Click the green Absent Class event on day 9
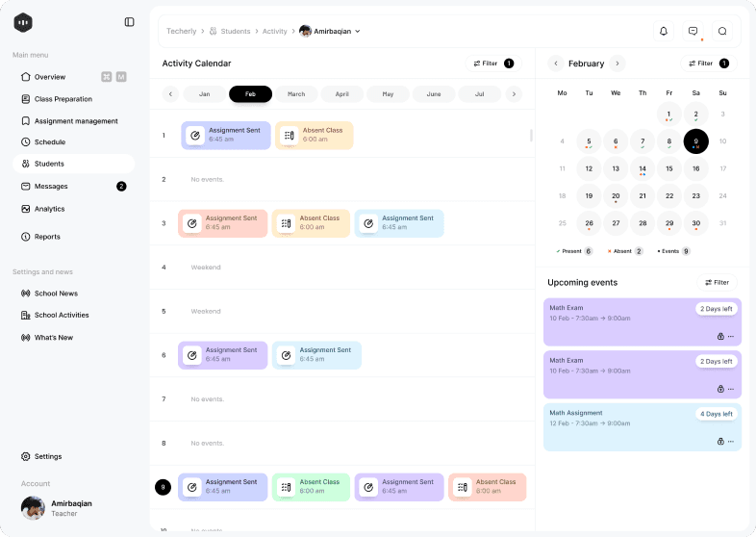Screen dimensions: 756x537 (310, 487)
